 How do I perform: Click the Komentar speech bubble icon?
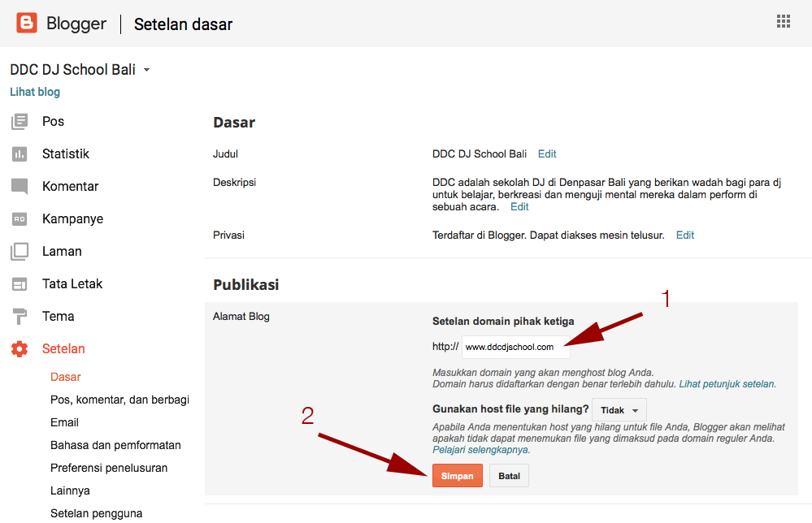pyautogui.click(x=20, y=186)
